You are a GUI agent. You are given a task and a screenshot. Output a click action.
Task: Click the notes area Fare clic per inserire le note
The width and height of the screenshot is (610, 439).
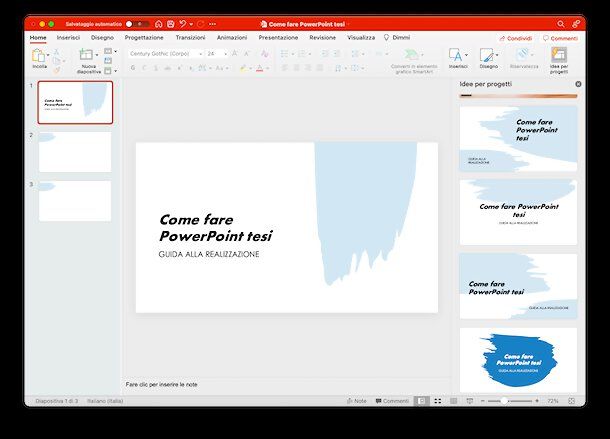point(161,385)
